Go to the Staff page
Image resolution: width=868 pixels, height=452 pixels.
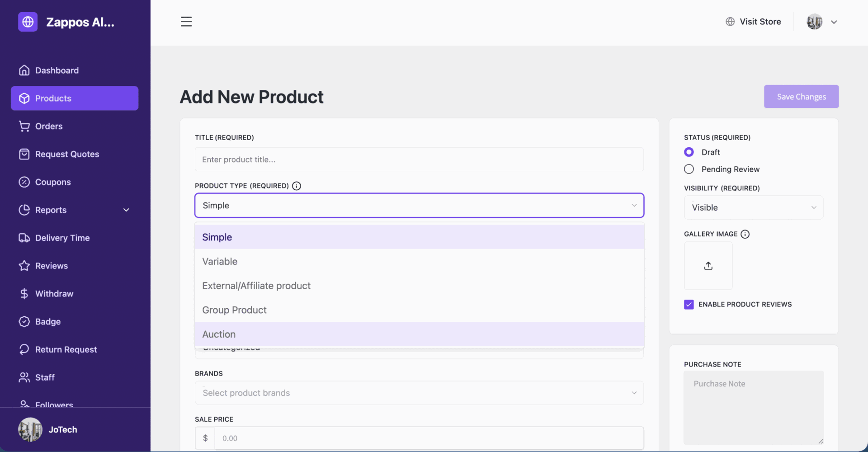[x=75, y=377]
